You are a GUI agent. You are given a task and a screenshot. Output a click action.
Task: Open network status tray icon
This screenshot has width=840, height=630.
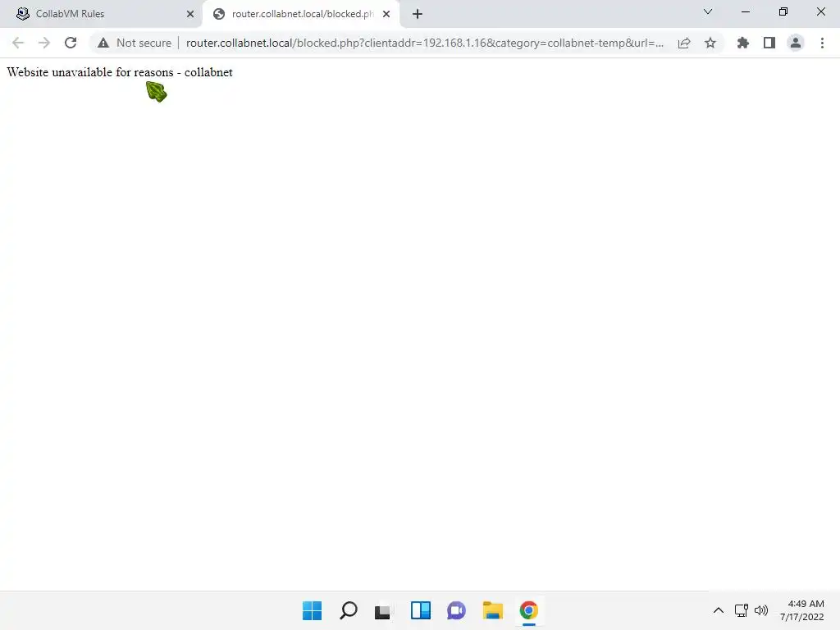742,610
